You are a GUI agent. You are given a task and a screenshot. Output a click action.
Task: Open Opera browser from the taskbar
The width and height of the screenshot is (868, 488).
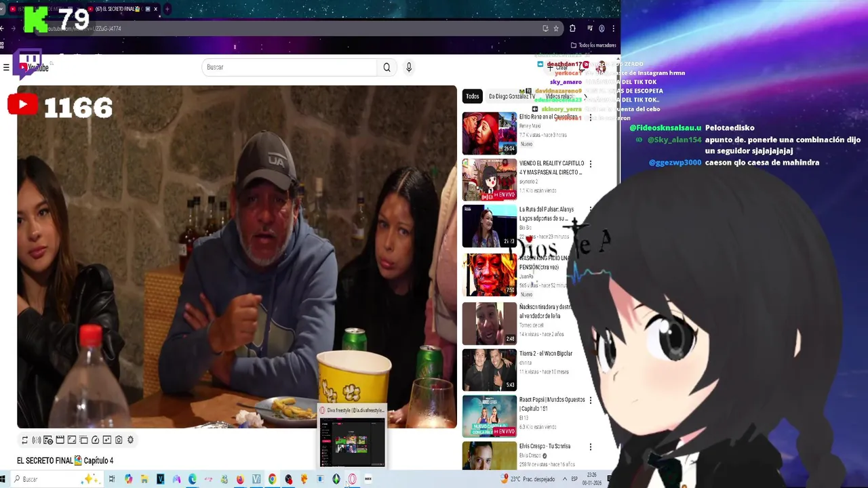(x=352, y=479)
